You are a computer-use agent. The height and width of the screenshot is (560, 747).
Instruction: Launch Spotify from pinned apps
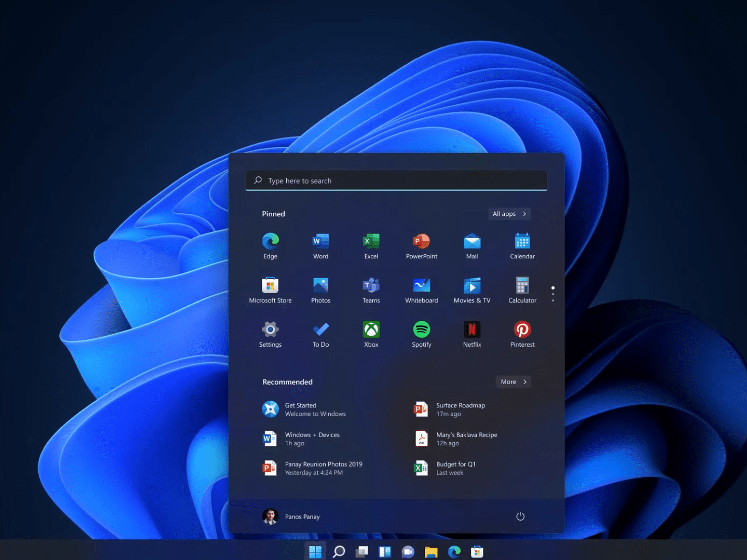click(x=421, y=334)
